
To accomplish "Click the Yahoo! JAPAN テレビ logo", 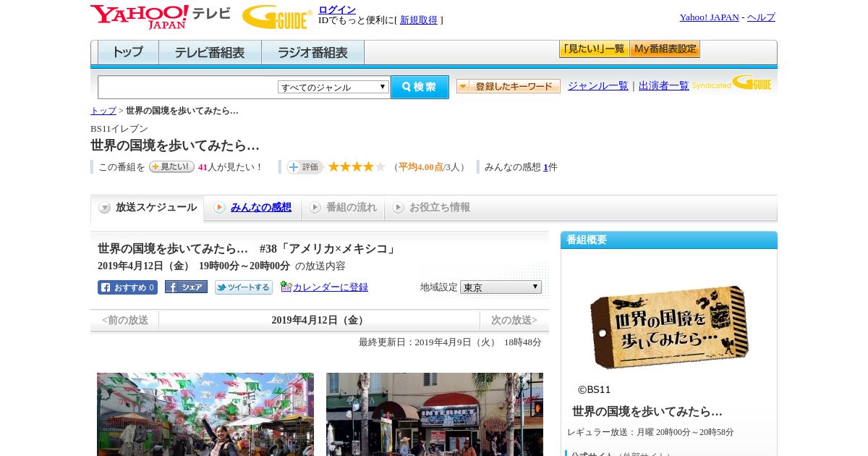I will click(161, 17).
